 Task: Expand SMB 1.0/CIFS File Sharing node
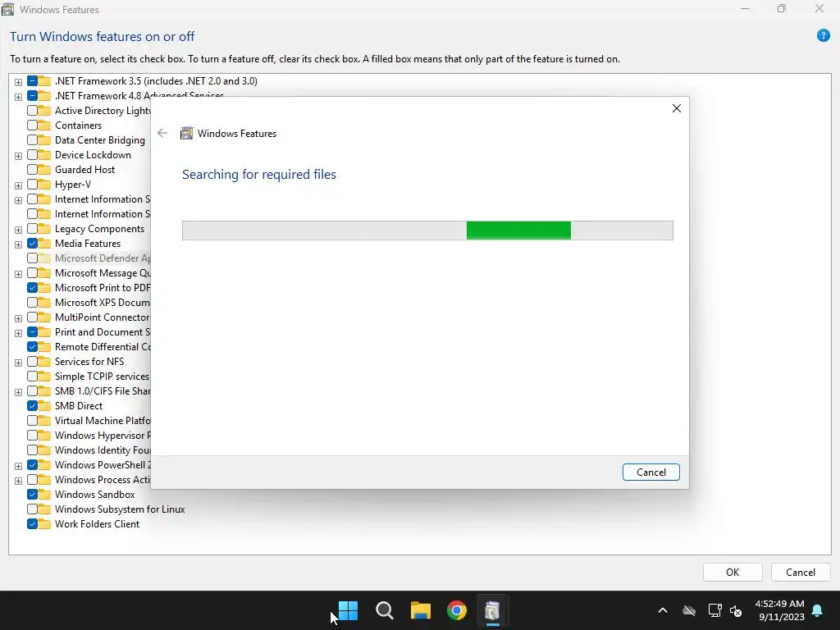pyautogui.click(x=18, y=392)
